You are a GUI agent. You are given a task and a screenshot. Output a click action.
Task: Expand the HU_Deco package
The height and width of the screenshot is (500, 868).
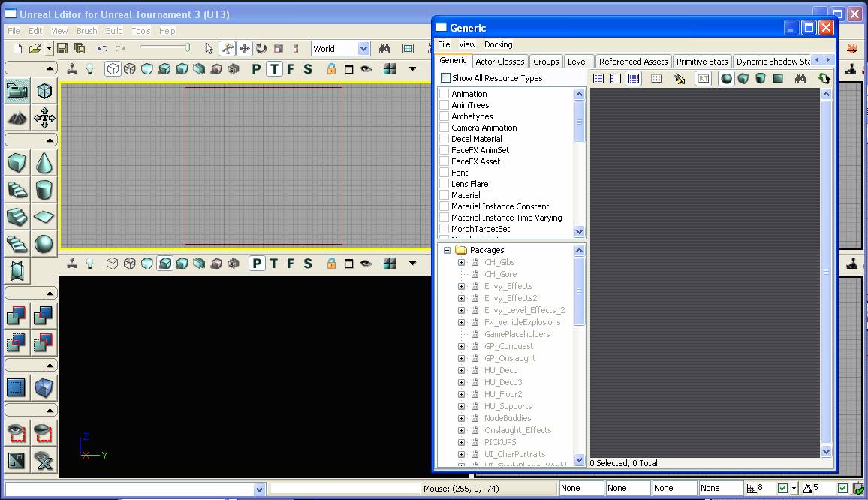(x=461, y=370)
